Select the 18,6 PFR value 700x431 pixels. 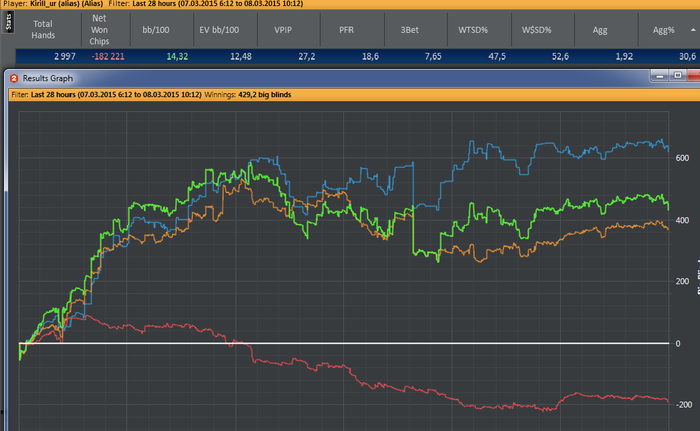coord(370,57)
